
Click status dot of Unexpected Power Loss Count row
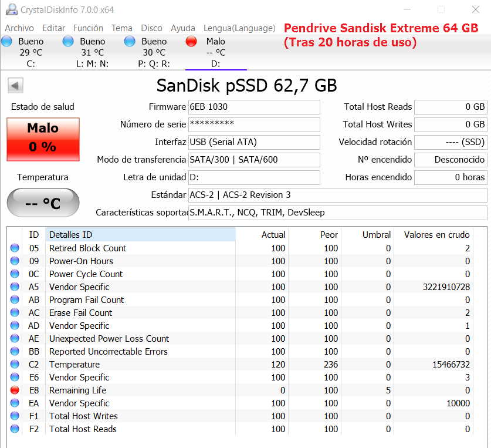tap(15, 338)
